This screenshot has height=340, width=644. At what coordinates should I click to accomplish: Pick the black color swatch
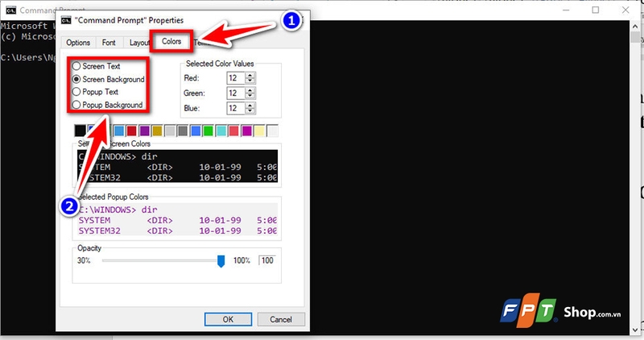click(x=80, y=131)
